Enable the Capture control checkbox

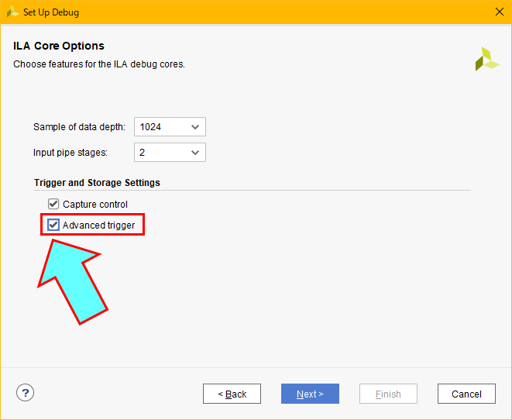pyautogui.click(x=53, y=205)
